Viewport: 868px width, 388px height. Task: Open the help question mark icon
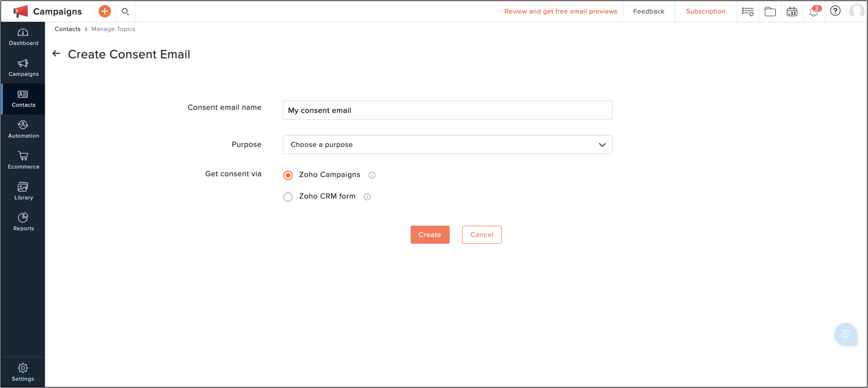pos(836,11)
